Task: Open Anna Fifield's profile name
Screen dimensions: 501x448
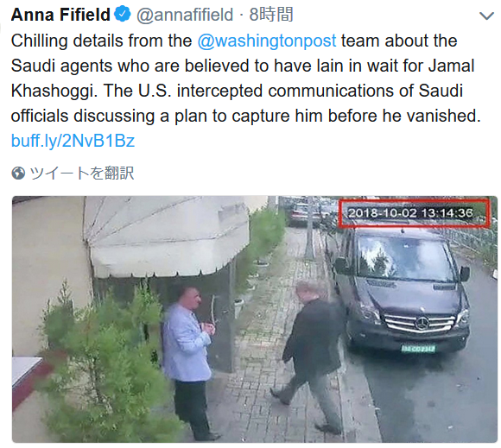Action: tap(60, 15)
